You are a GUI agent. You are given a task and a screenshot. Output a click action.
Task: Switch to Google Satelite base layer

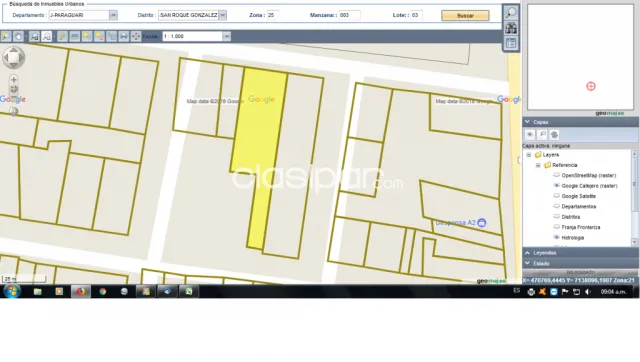click(556, 196)
